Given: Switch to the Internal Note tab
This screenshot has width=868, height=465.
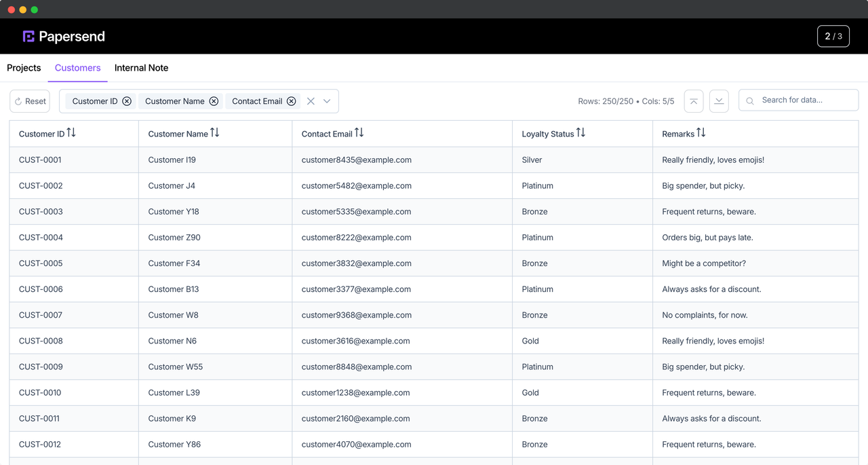Looking at the screenshot, I should [142, 68].
